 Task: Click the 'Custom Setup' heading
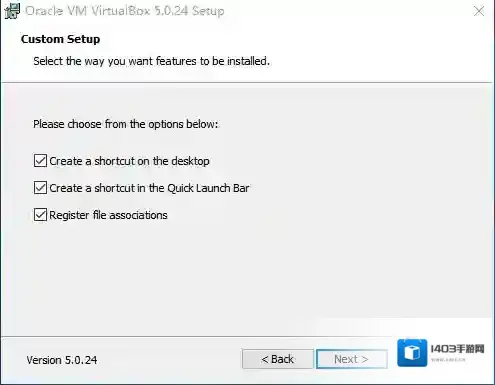(60, 39)
